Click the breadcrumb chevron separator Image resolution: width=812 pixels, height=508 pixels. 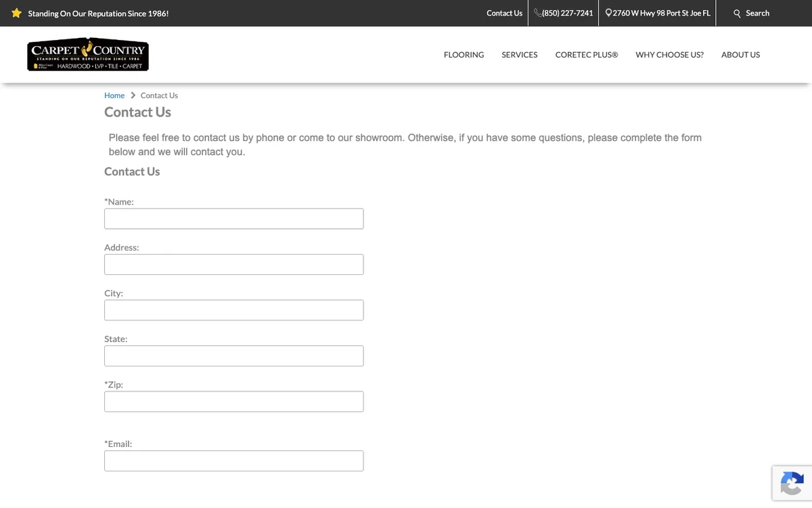pos(133,96)
